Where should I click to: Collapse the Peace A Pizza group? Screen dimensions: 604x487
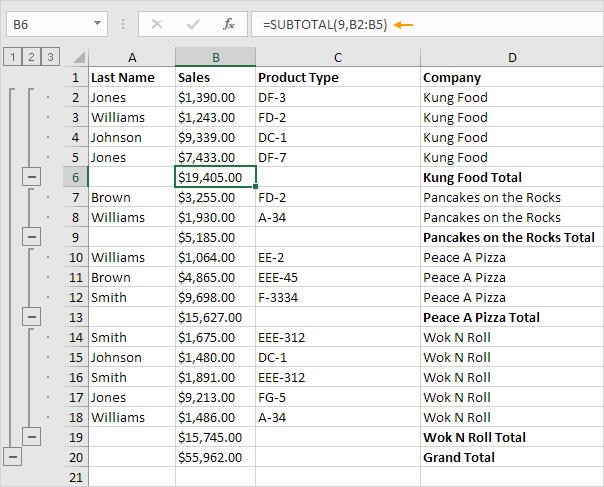tap(32, 317)
